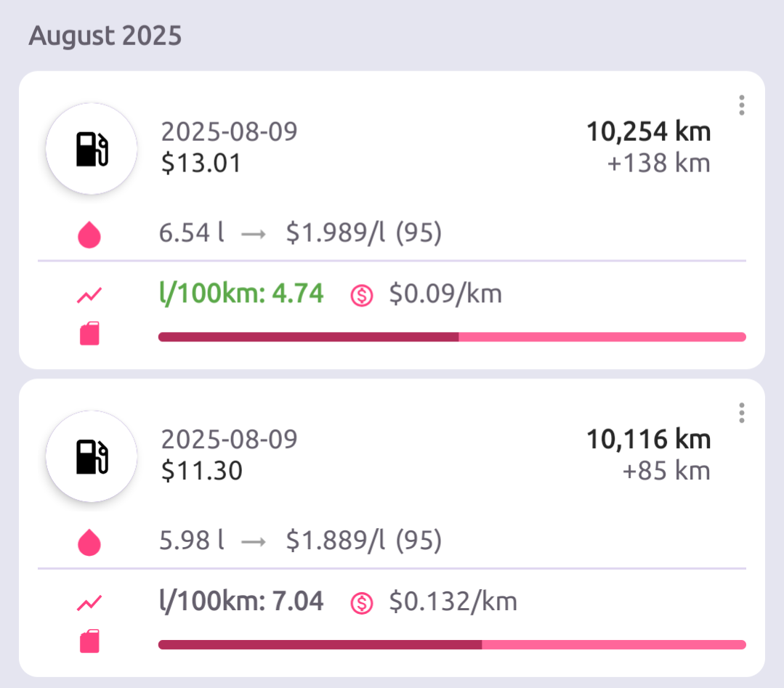Screen dimensions: 784x688
Task: Click the tank level bar in first card
Action: [x=452, y=337]
